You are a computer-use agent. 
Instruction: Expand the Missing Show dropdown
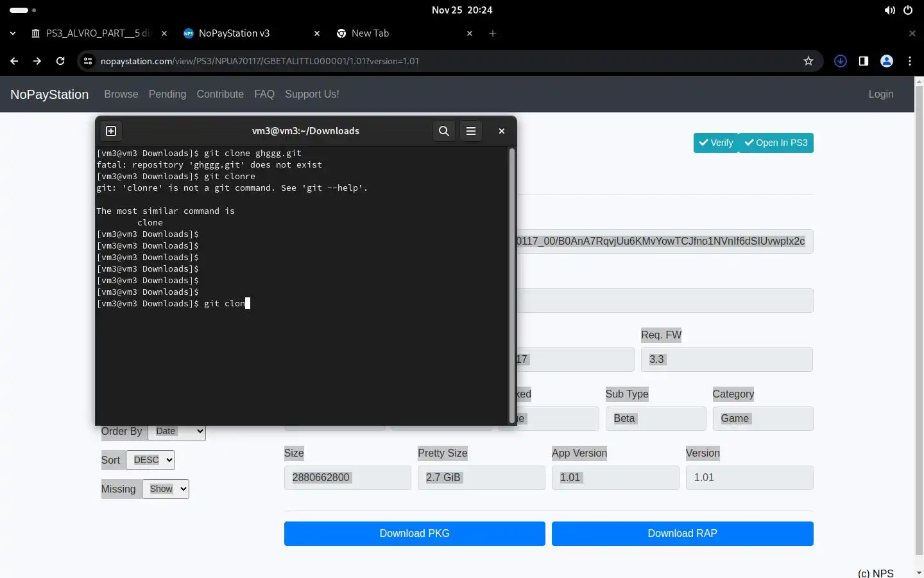coord(166,489)
